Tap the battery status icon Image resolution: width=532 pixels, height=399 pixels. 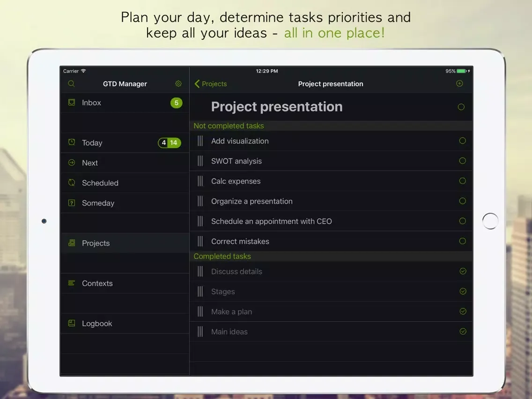click(x=461, y=71)
